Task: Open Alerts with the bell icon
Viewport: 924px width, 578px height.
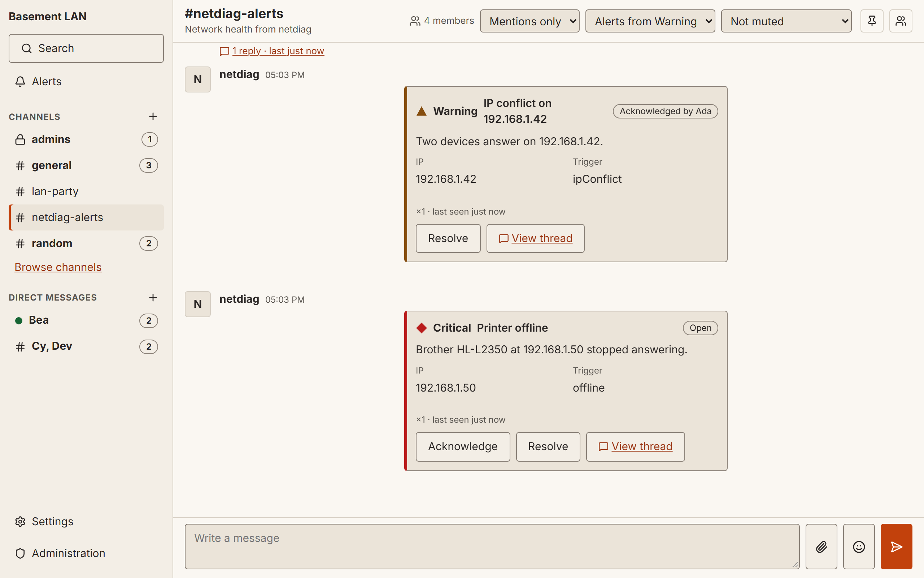Action: click(x=86, y=81)
